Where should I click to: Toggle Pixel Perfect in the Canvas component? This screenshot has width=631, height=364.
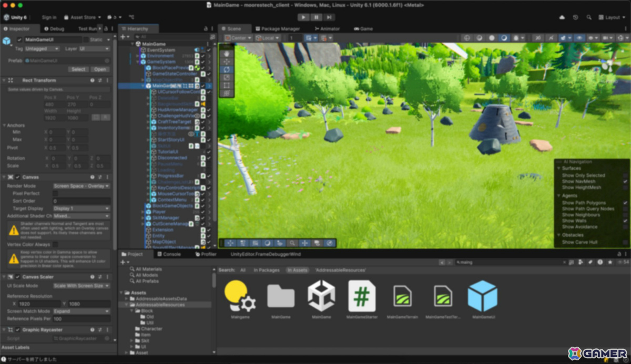pos(56,193)
